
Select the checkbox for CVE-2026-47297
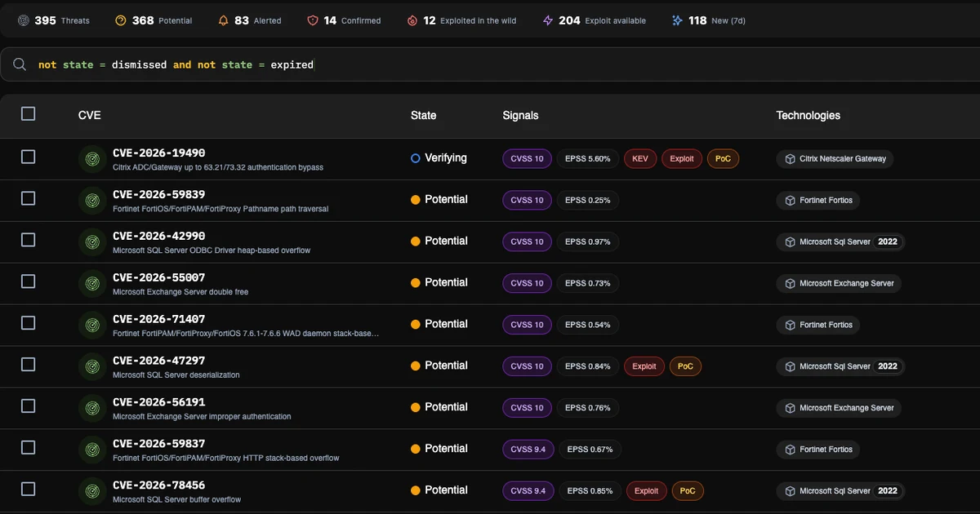tap(28, 365)
